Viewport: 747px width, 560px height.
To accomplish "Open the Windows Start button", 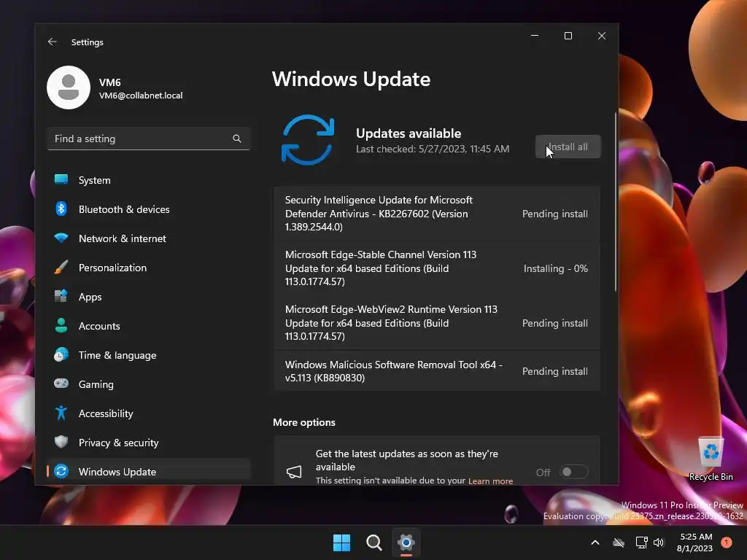I will pos(341,542).
